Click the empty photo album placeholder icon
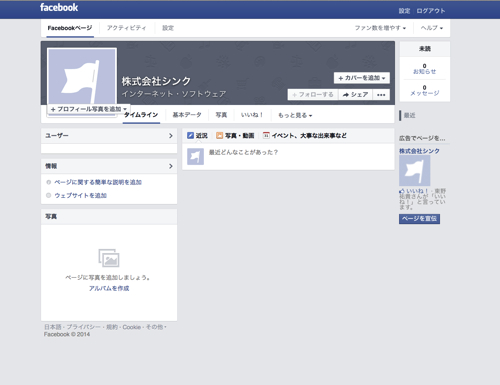The width and height of the screenshot is (500, 385). [x=109, y=258]
